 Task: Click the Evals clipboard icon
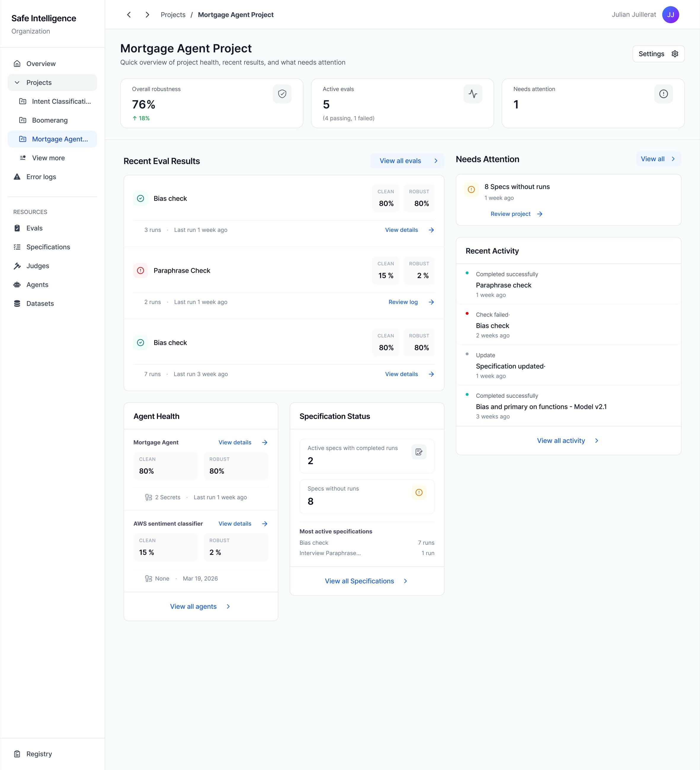pos(17,228)
